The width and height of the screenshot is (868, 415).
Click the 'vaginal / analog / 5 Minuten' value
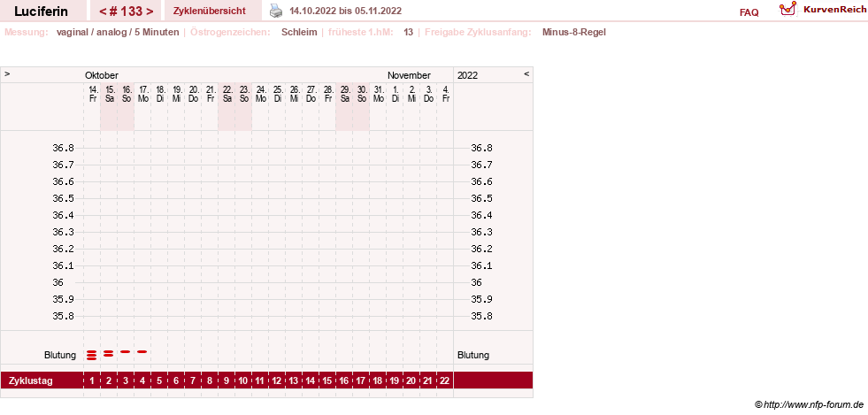click(x=118, y=32)
